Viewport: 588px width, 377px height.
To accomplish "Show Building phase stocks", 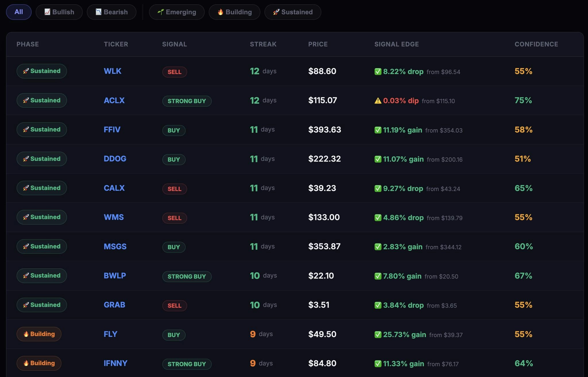I will tap(234, 12).
